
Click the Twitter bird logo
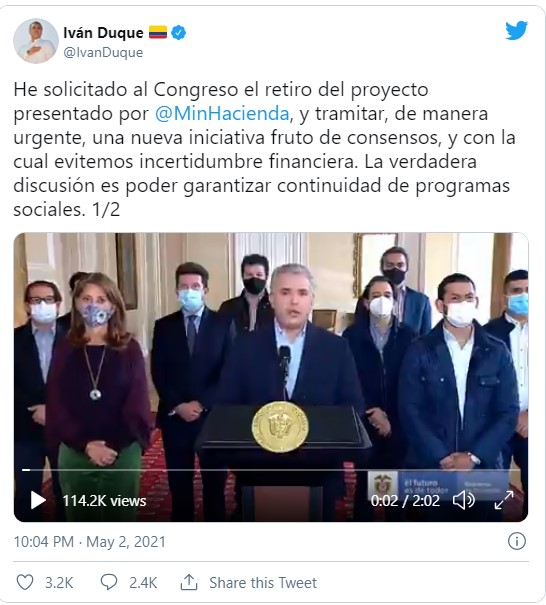click(x=516, y=31)
